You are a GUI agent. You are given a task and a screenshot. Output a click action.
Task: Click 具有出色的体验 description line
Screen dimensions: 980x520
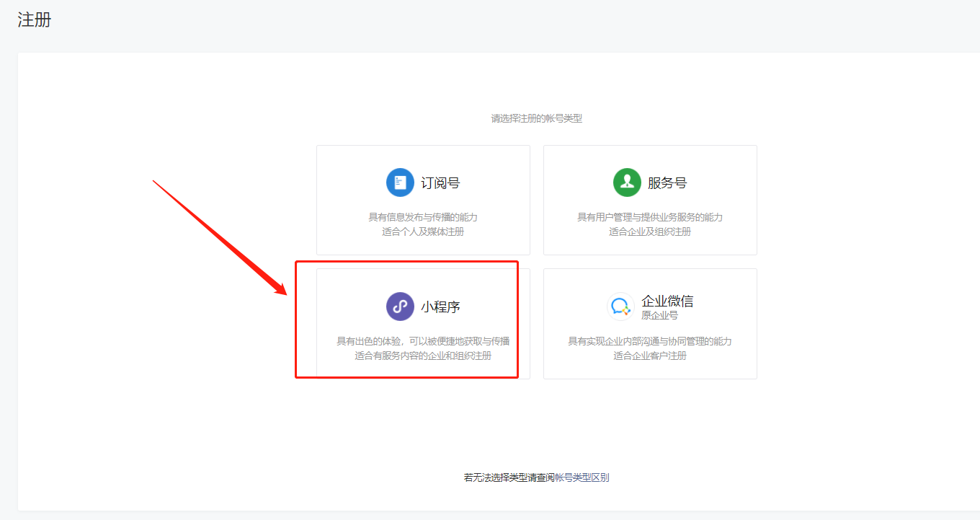(x=423, y=341)
